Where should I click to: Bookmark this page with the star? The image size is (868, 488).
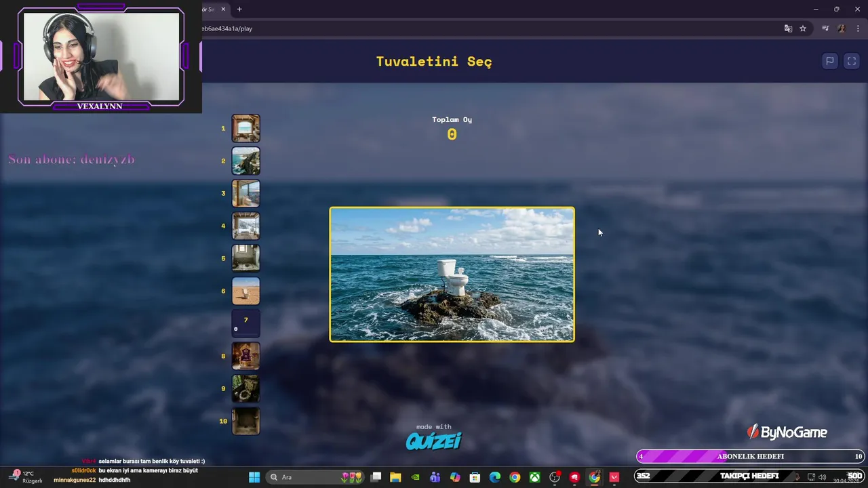803,28
